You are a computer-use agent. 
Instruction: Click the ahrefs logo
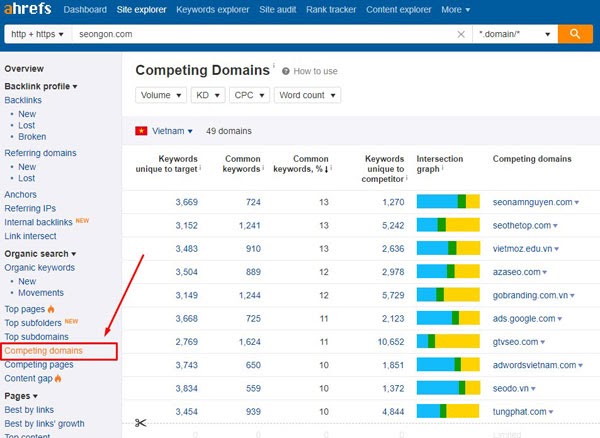tap(27, 8)
